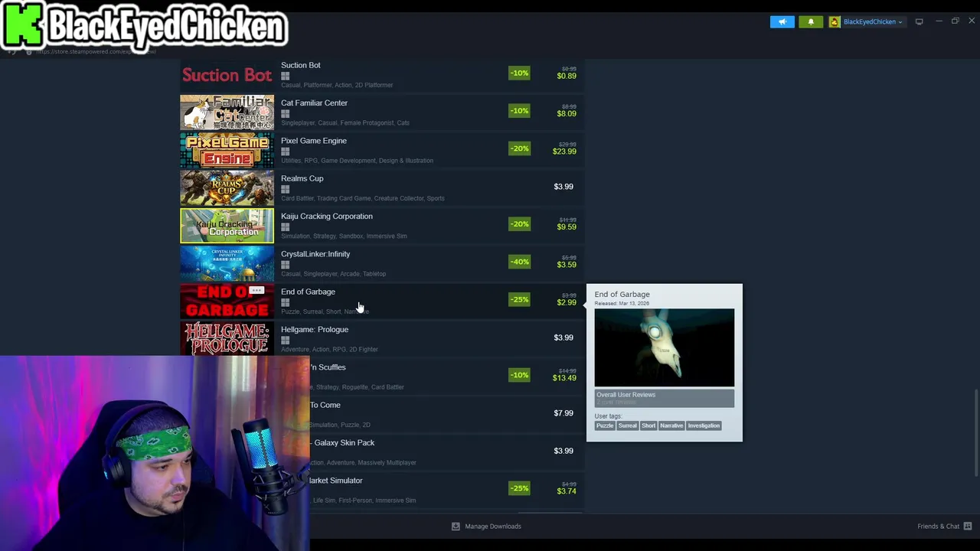This screenshot has width=980, height=551.
Task: Click the $23.99 price of Pixel Game Engine
Action: (x=564, y=152)
